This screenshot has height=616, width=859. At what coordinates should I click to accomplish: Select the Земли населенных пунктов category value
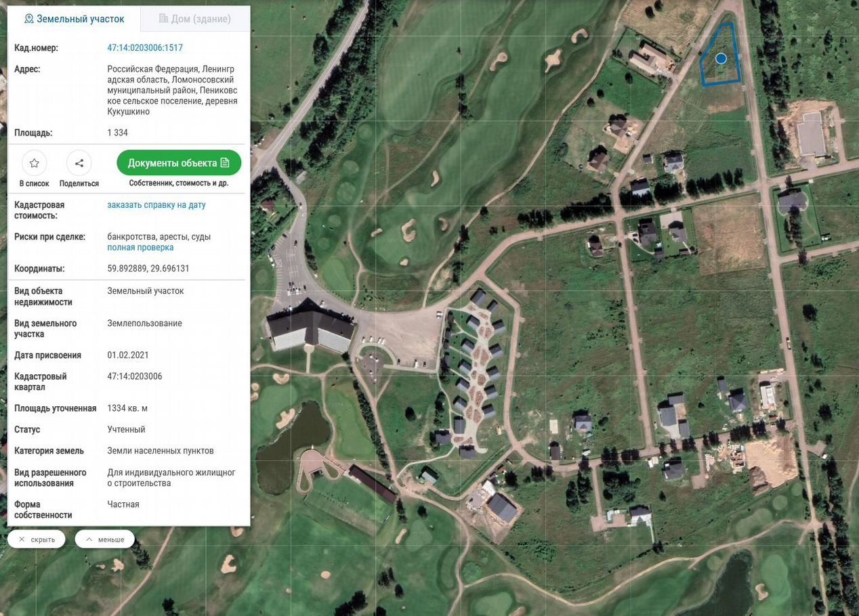click(161, 451)
